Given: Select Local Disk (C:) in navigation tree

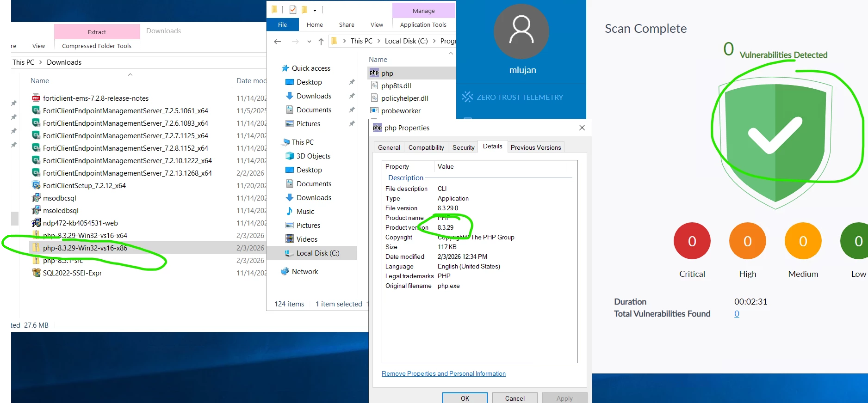Looking at the screenshot, I should tap(317, 253).
